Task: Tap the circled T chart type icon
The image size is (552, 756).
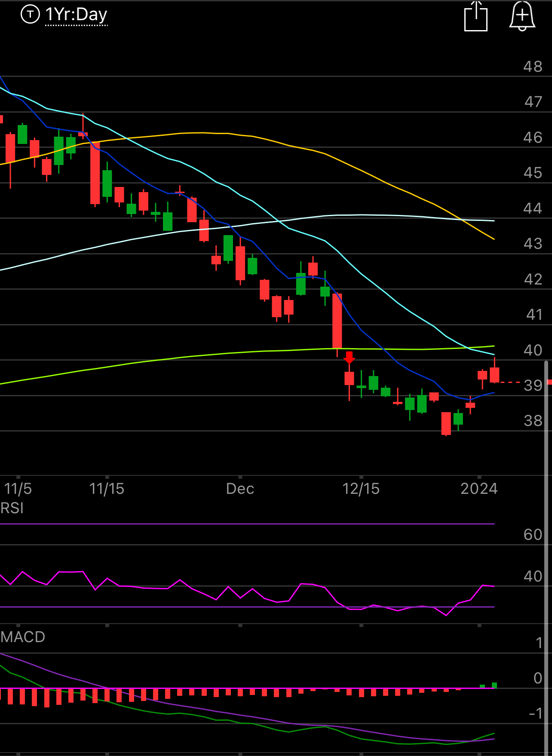Action: 30,15
